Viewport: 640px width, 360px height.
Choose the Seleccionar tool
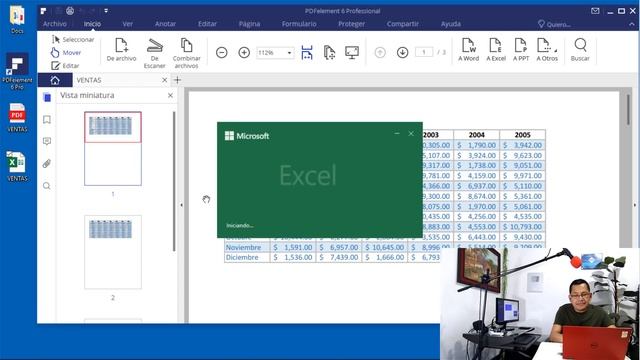tap(73, 40)
